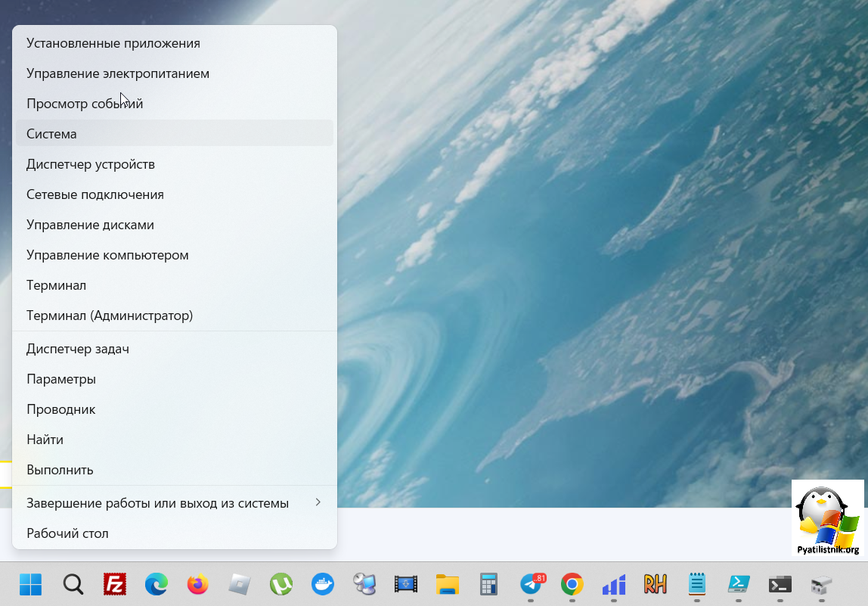Expand the 'Завершение работы или выход из системы' submenu arrow
Viewport: 868px width, 606px height.
pos(318,502)
